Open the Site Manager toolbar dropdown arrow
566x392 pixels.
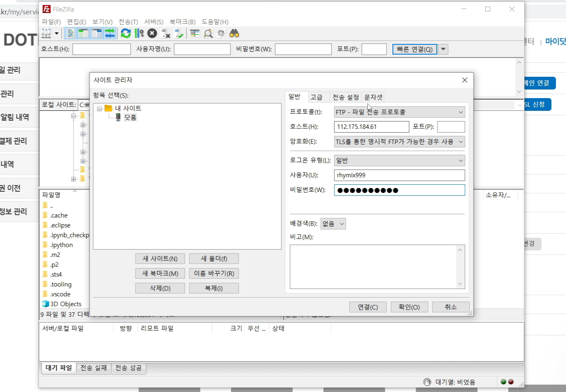(57, 34)
